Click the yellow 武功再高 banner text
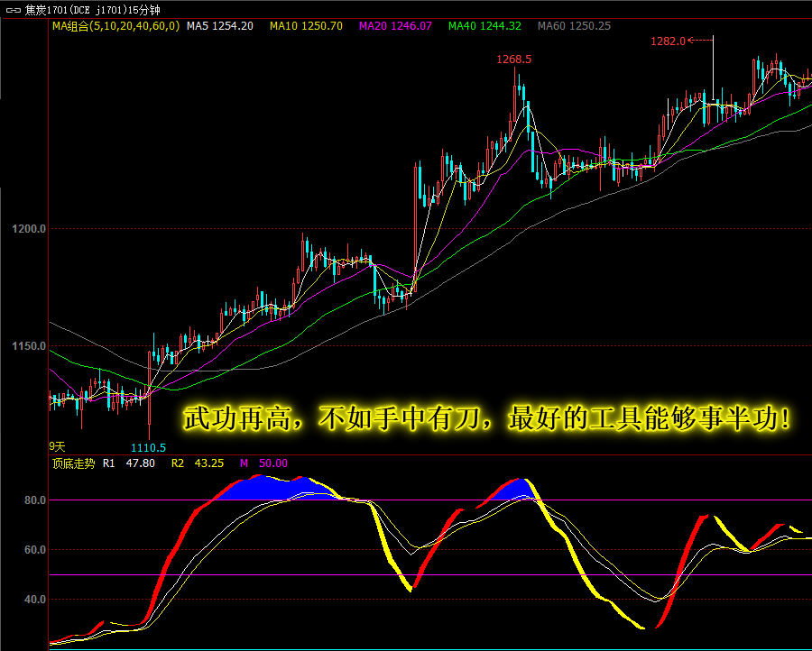The width and height of the screenshot is (812, 651). pos(487,418)
